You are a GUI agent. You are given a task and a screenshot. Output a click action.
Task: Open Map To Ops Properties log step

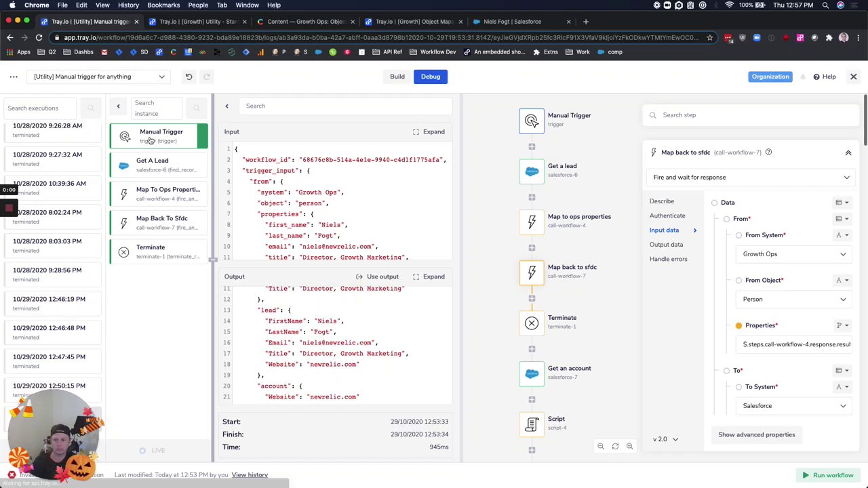click(x=159, y=194)
